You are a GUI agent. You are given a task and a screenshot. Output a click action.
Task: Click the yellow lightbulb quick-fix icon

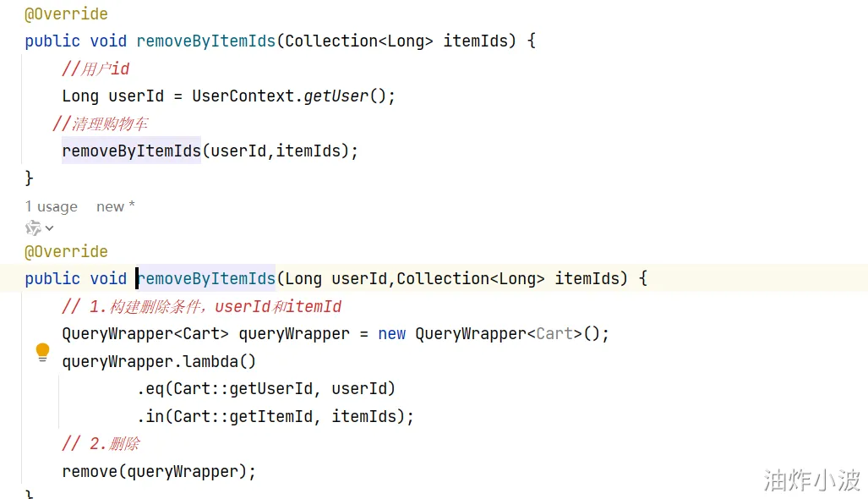click(x=42, y=352)
